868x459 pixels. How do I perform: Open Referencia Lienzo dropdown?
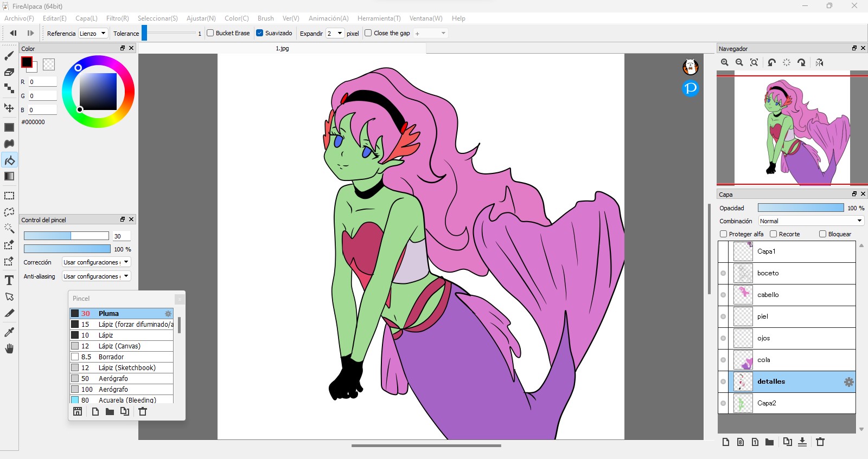pyautogui.click(x=93, y=34)
